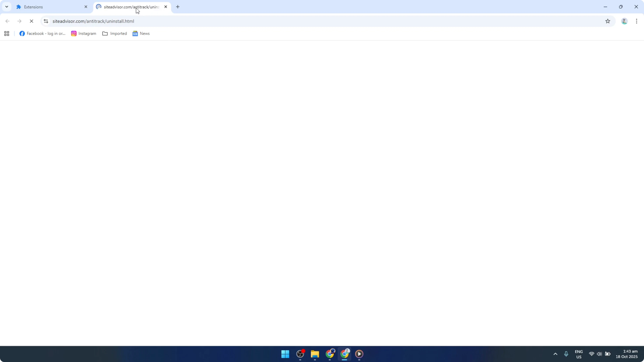
Task: Open the volume speaker icon
Action: [599, 354]
